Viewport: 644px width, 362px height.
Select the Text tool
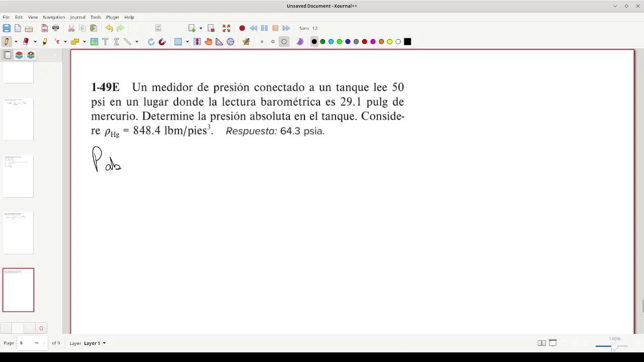pos(105,42)
